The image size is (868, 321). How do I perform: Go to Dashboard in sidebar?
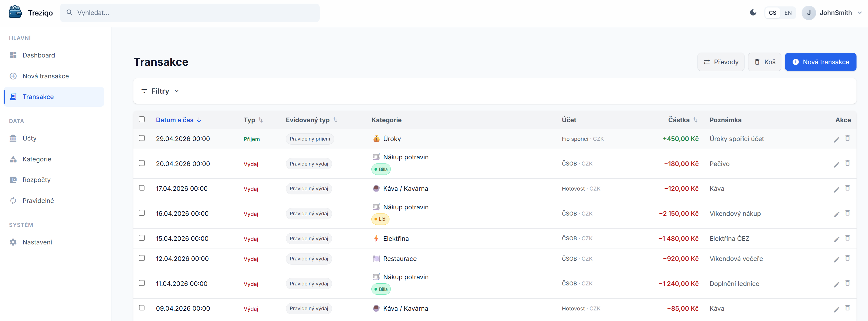(x=38, y=55)
